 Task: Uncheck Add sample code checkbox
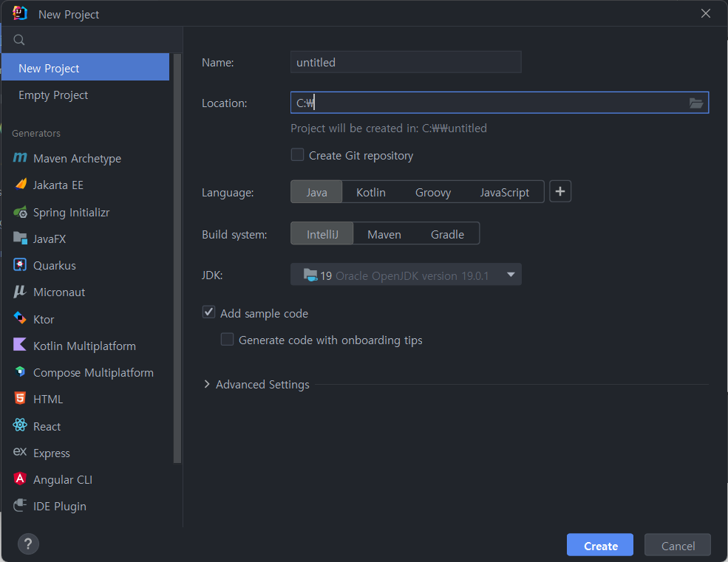tap(208, 312)
